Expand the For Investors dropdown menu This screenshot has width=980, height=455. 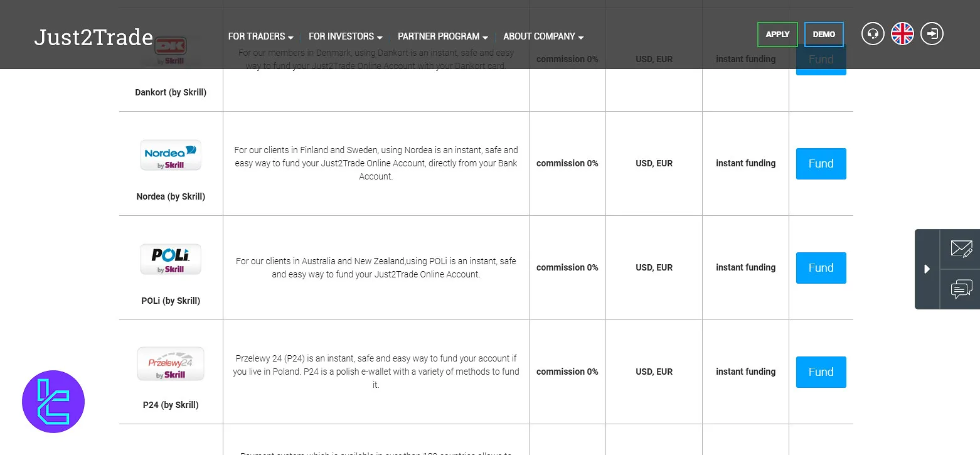tap(345, 36)
